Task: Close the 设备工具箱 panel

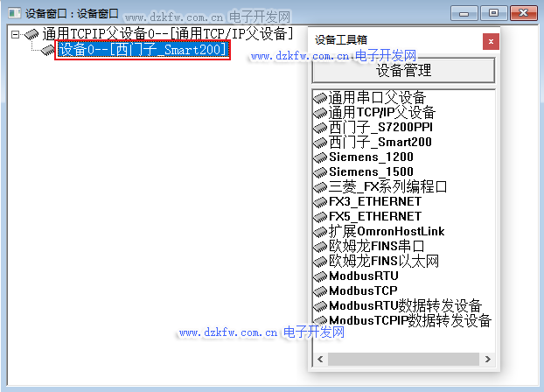Action: coord(491,41)
